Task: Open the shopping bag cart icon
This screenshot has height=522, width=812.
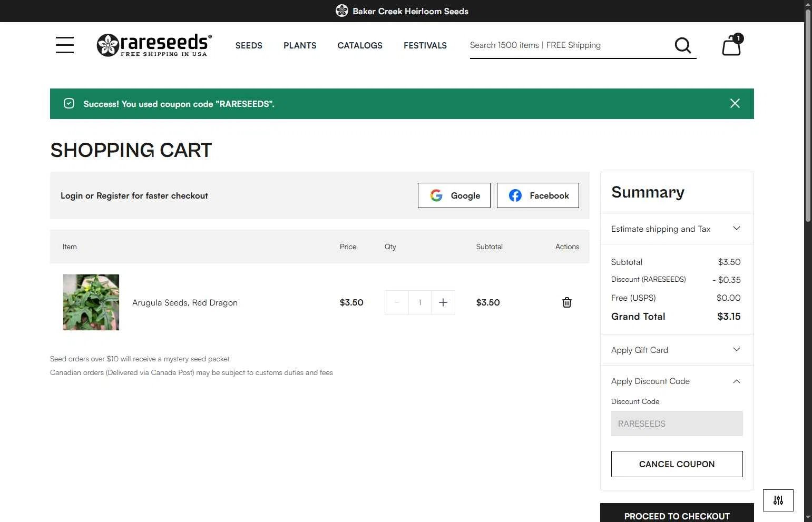Action: [732, 45]
